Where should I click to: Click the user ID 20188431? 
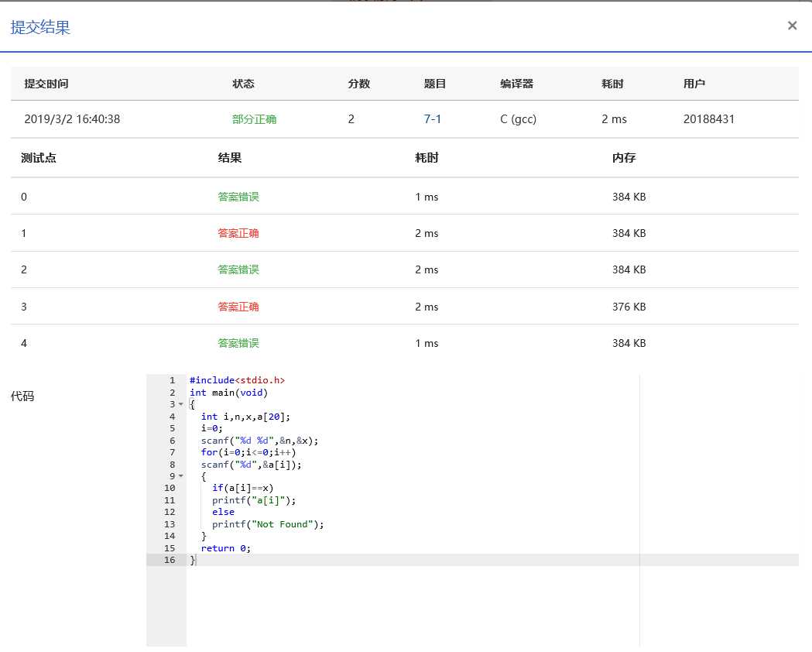pyautogui.click(x=708, y=119)
